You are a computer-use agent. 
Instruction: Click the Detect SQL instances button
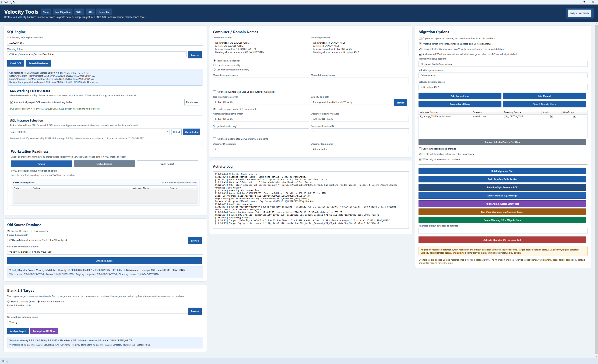(176, 132)
